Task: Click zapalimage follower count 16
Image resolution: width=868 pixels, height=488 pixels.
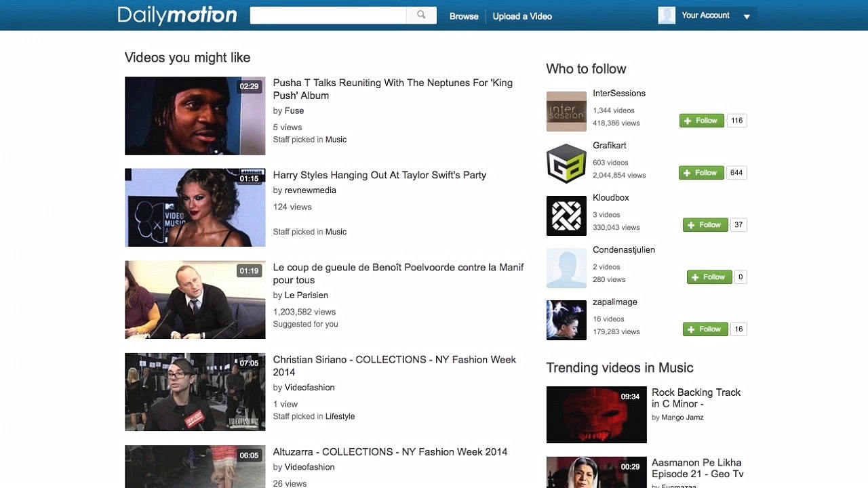Action: (738, 329)
